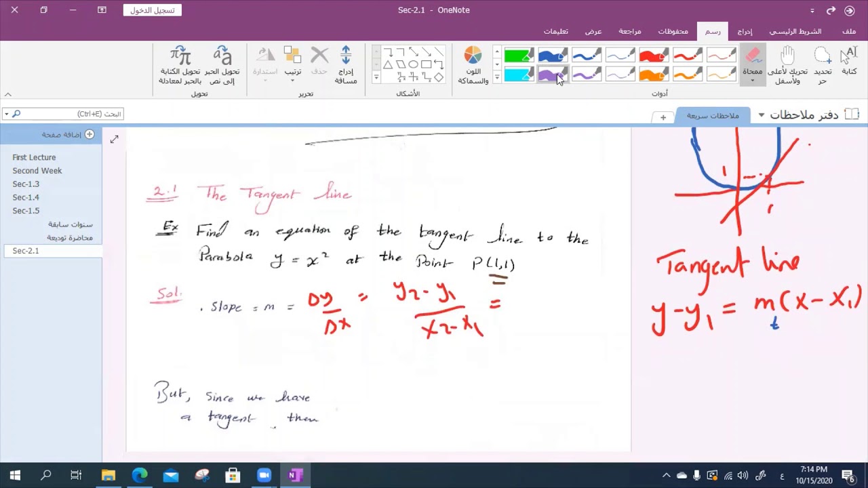Open the Home ribbon tab

click(x=795, y=31)
